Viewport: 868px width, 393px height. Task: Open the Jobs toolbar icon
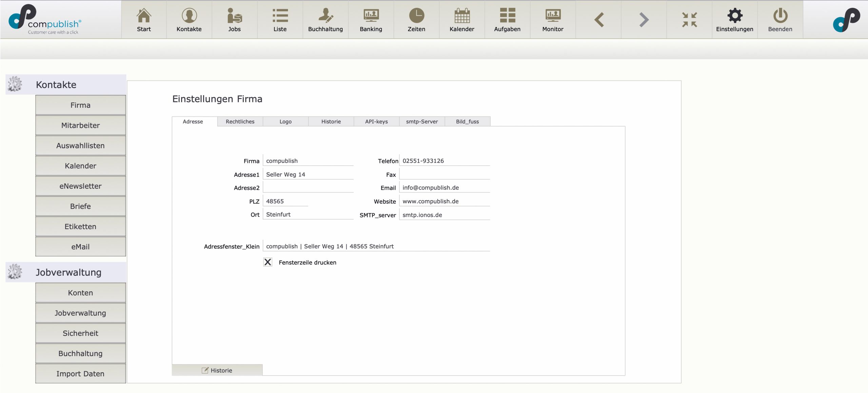235,20
